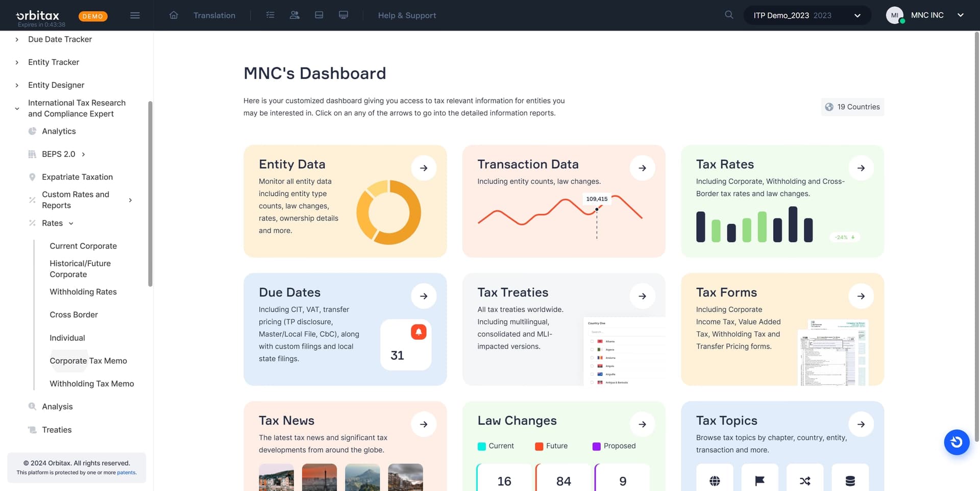Open the home icon in top navigation
980x491 pixels.
click(173, 15)
